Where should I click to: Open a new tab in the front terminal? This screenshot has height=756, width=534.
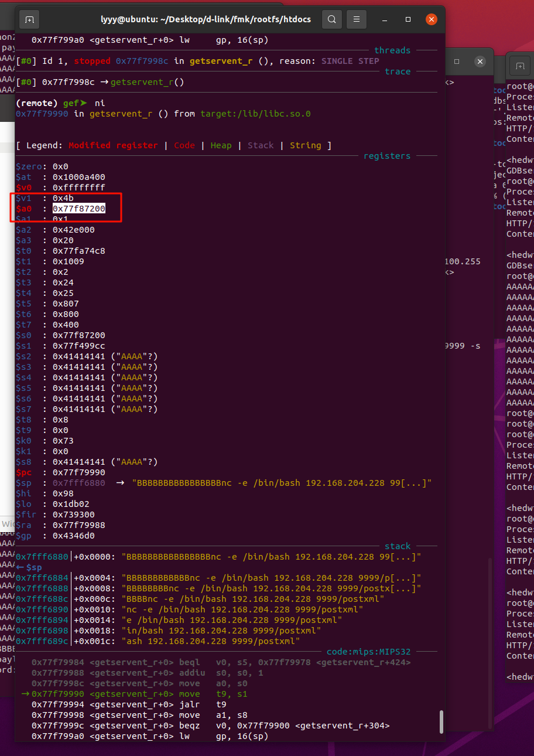click(29, 19)
